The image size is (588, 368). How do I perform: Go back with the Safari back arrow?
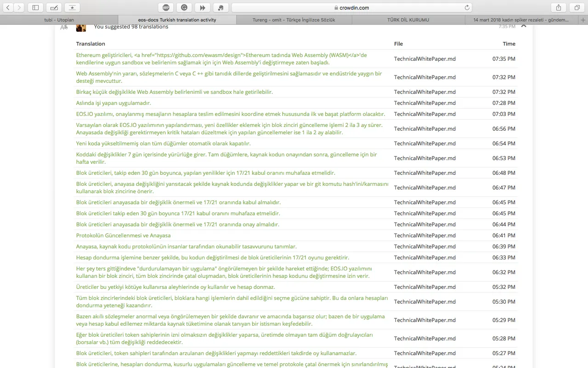point(8,7)
